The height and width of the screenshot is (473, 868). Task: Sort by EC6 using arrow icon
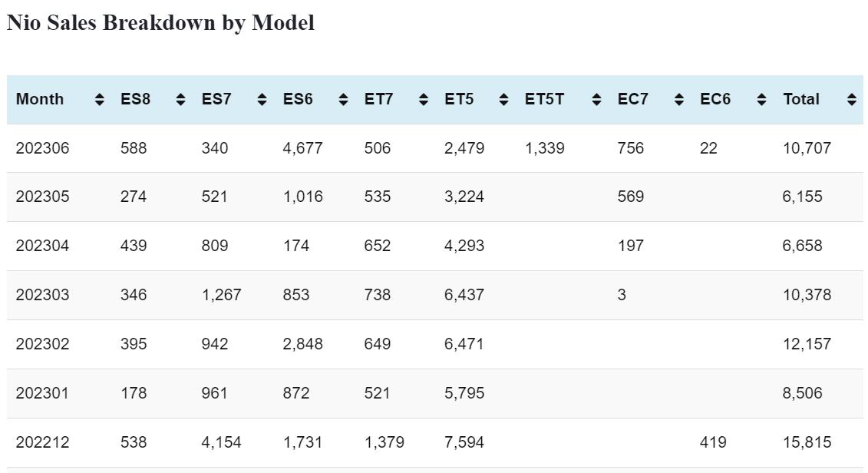tap(761, 100)
